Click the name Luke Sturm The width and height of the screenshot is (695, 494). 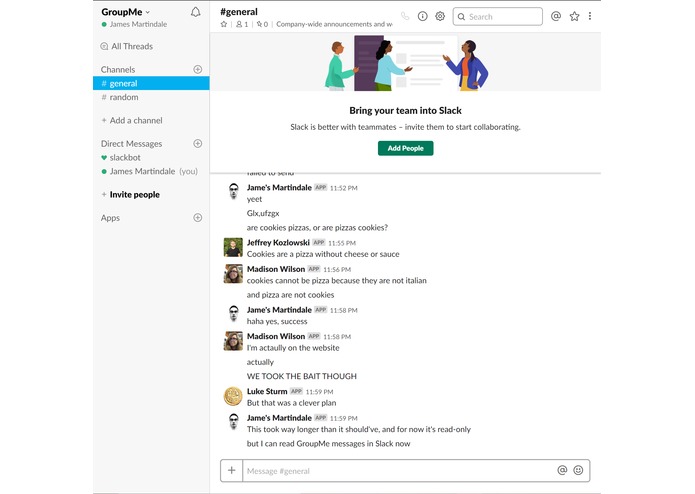[267, 391]
